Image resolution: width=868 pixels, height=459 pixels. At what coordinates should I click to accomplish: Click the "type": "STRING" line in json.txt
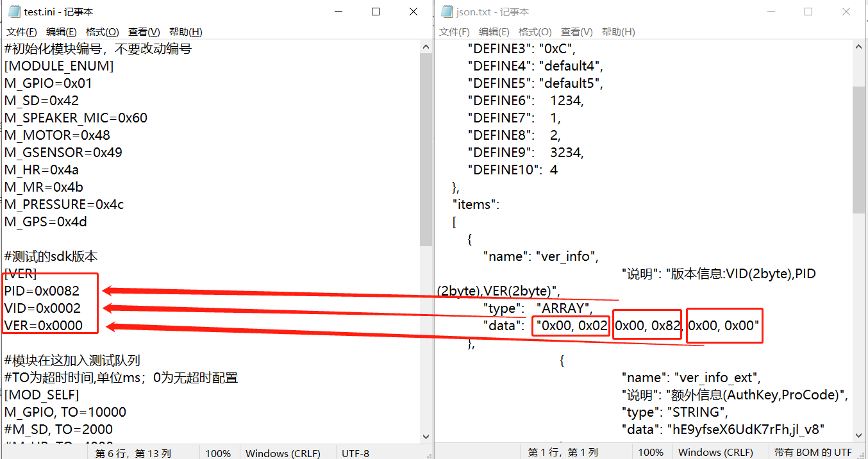675,412
